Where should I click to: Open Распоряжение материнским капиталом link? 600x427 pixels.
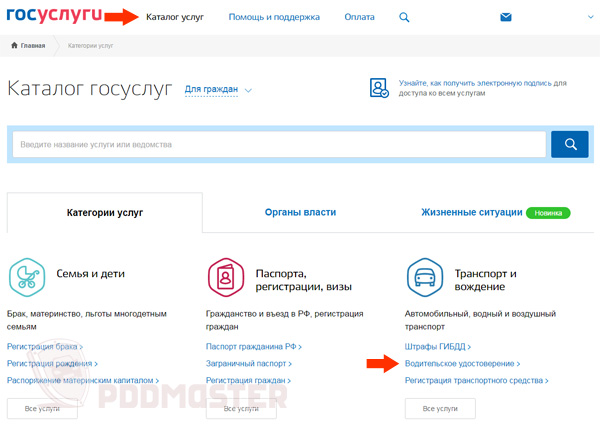(83, 380)
